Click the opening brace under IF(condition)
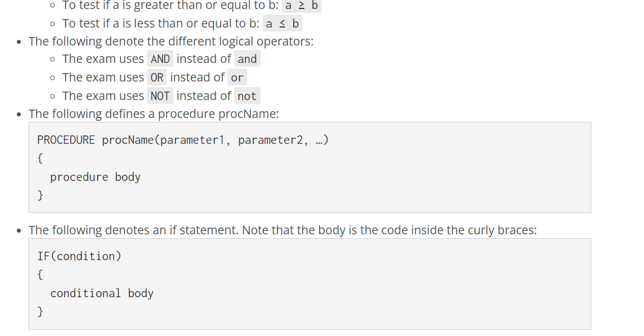The image size is (644, 336). tap(40, 275)
